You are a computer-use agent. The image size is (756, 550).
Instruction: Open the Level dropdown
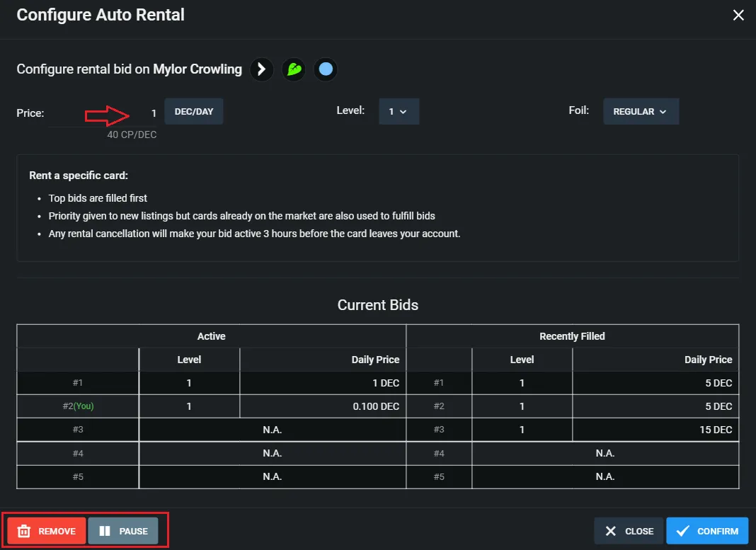point(399,111)
